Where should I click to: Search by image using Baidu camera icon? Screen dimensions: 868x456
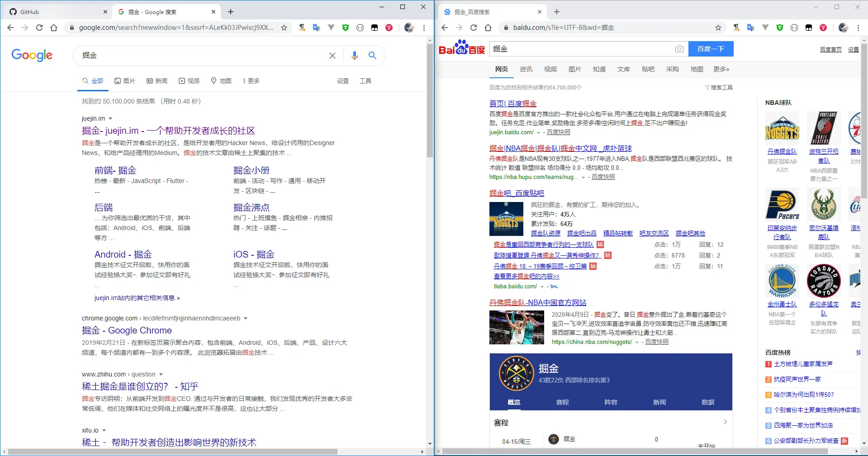pos(679,49)
